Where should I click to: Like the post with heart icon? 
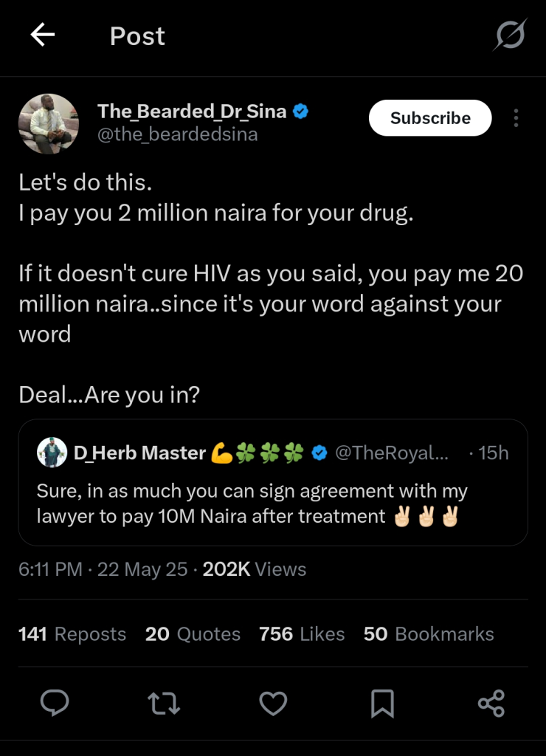tap(273, 702)
